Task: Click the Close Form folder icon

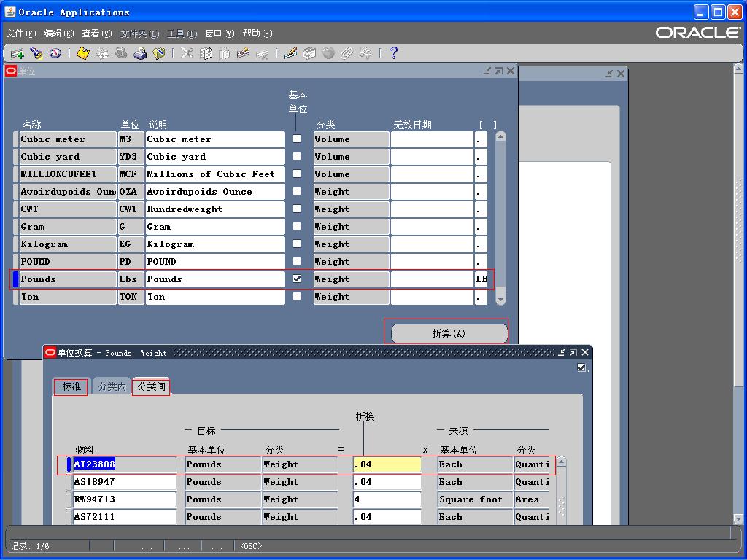Action: [x=158, y=53]
